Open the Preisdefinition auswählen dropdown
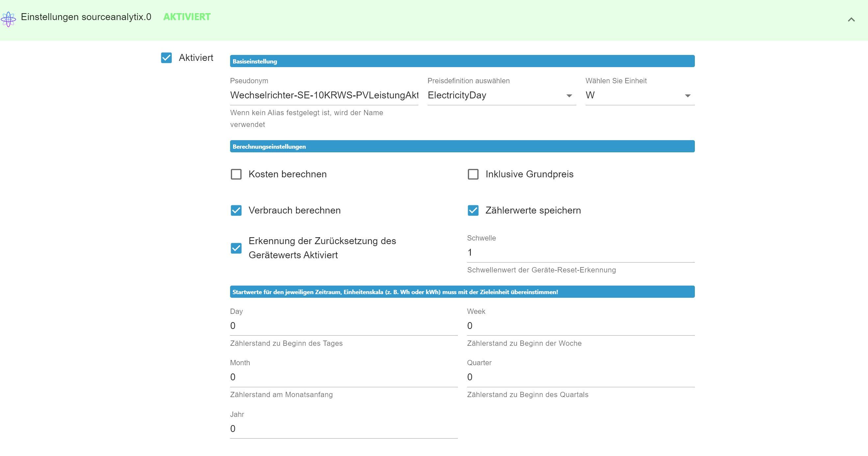This screenshot has width=868, height=456. click(501, 95)
